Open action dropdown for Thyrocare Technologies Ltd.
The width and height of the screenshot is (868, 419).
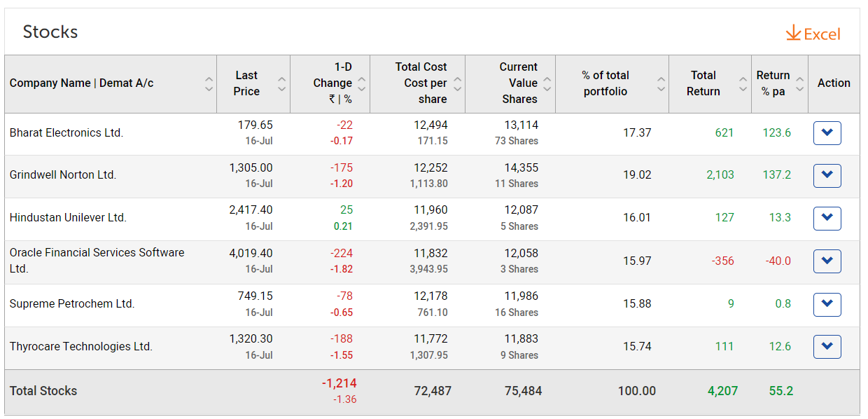pyautogui.click(x=827, y=347)
